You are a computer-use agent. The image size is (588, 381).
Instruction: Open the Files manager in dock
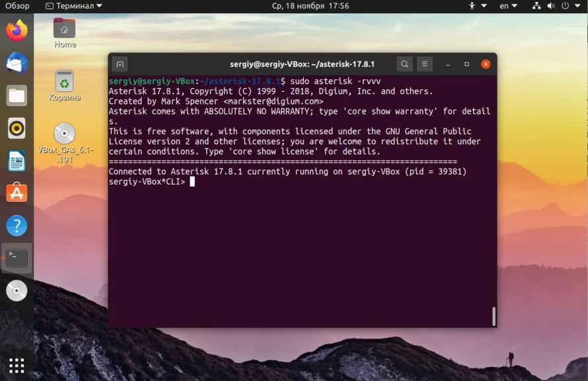coord(17,96)
